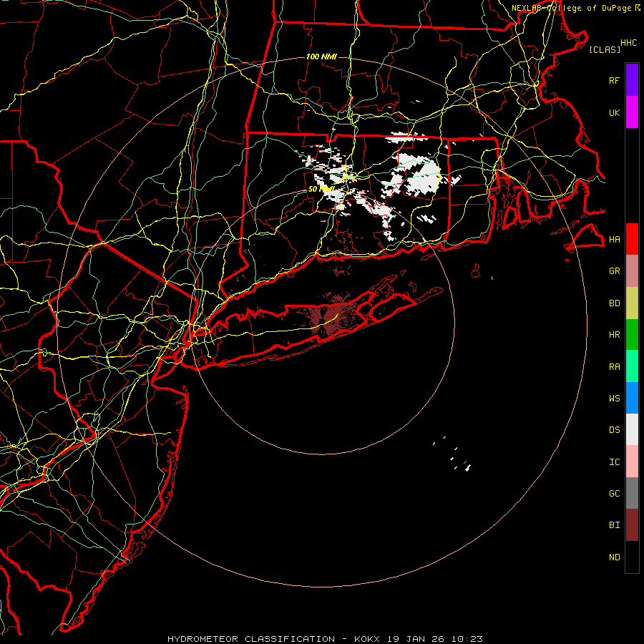Select the yellow BD legend swatch
The image size is (644, 644).
632,303
